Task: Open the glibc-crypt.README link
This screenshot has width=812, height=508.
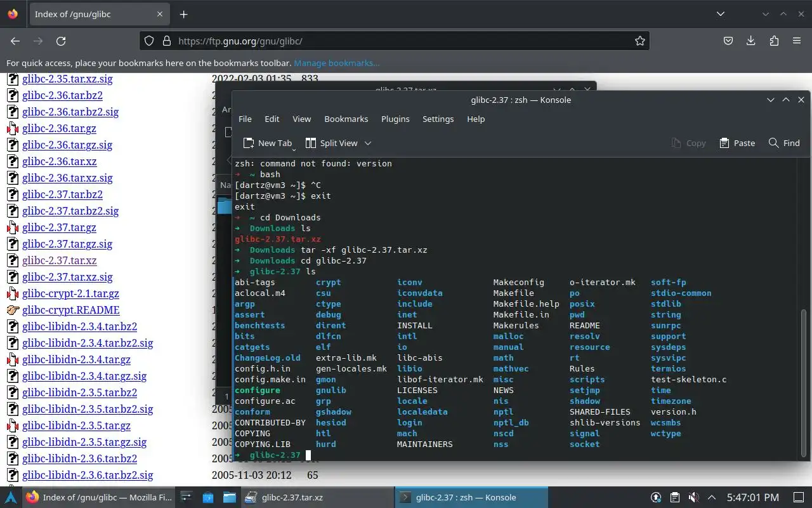Action: point(71,310)
